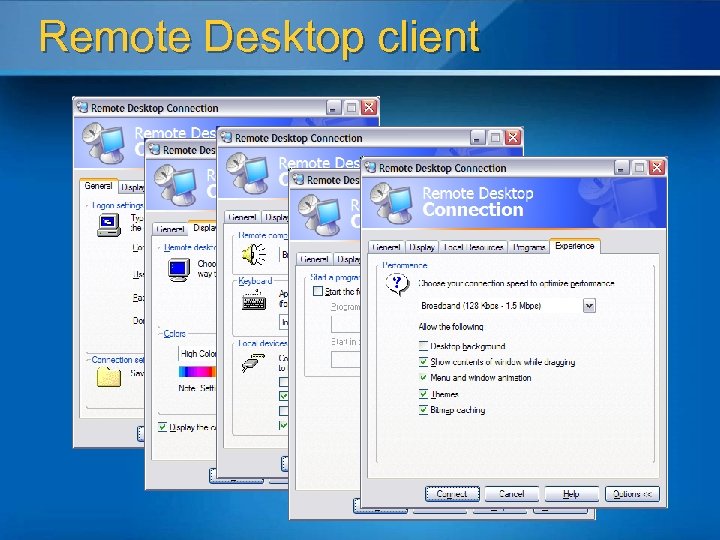Click title bar icon of the Local Resources window
This screenshot has width=720, height=540.
click(226, 137)
